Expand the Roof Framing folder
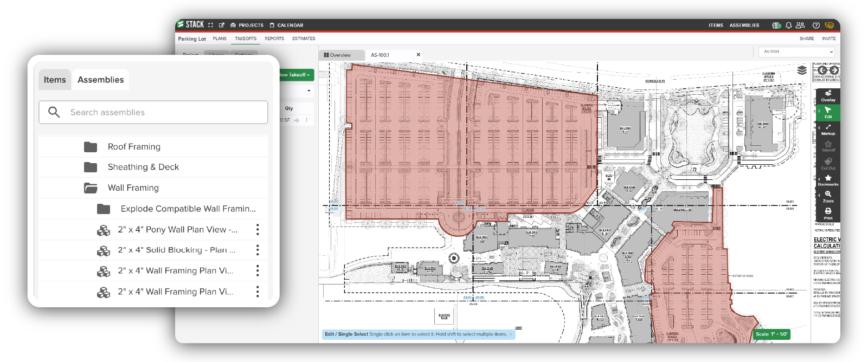 134,147
